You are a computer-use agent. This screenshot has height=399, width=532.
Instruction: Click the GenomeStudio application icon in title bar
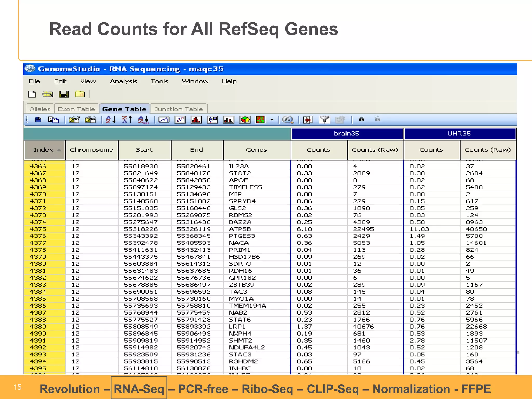tap(30, 69)
